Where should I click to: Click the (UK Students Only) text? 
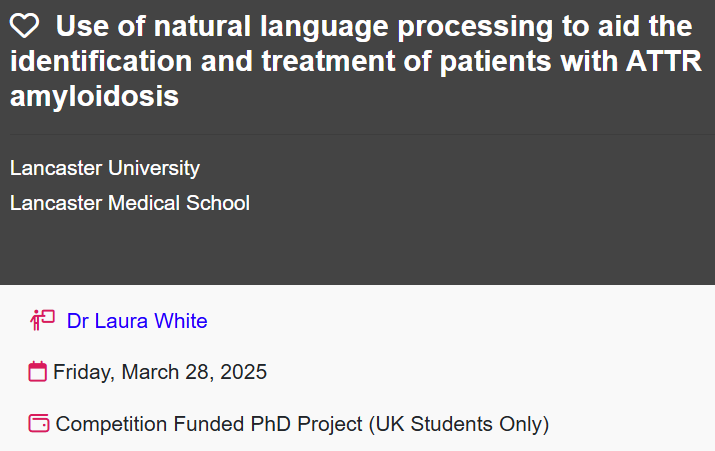459,424
